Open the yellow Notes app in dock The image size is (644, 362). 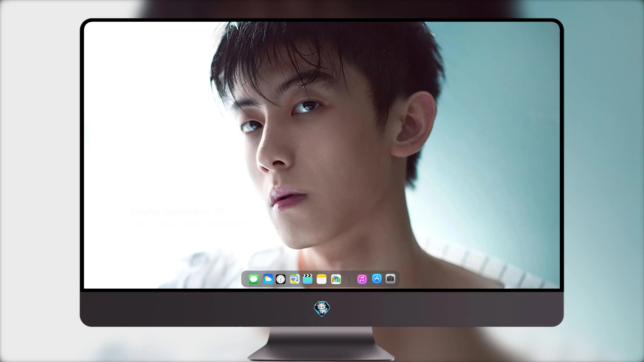point(321,279)
